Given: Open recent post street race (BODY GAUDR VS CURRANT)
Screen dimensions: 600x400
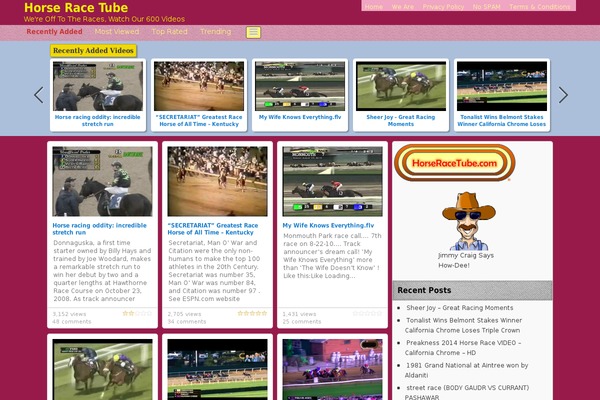Looking at the screenshot, I should 467,392.
